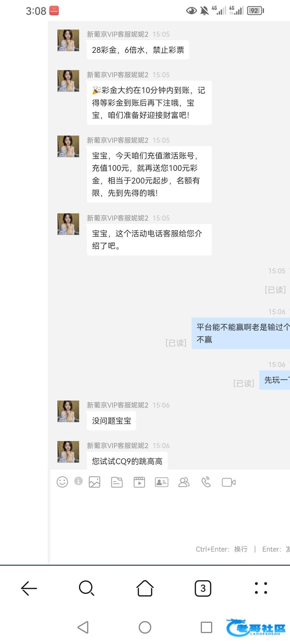Start a video call with camera icon

tap(229, 482)
